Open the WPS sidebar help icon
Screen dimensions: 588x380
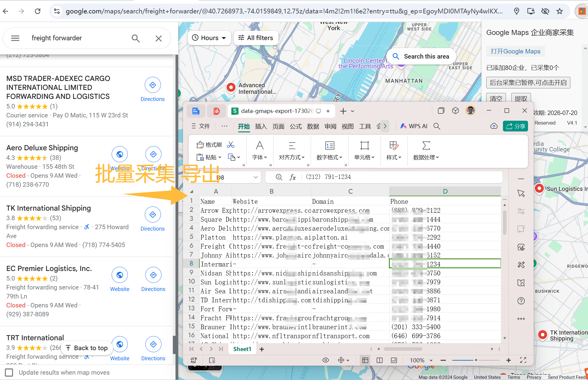[521, 301]
